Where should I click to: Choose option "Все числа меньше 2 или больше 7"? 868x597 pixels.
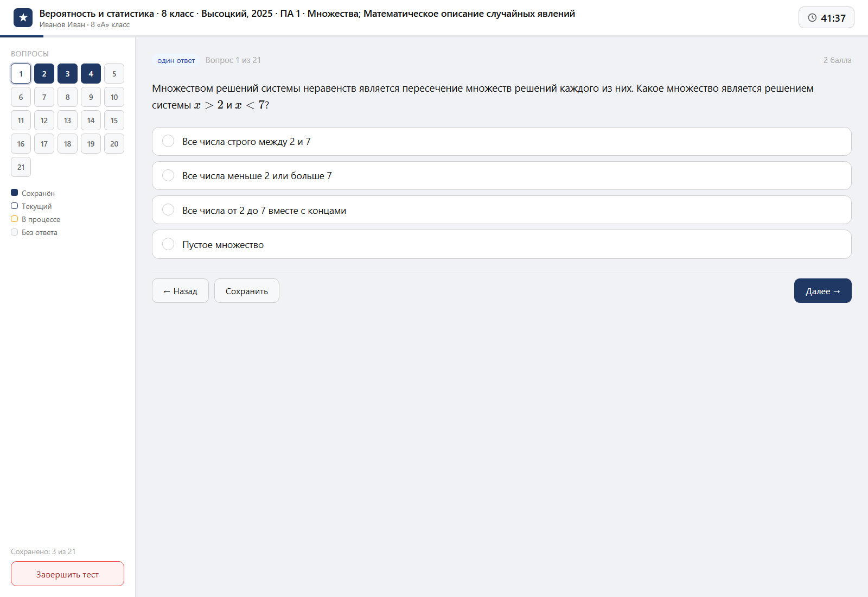click(501, 176)
